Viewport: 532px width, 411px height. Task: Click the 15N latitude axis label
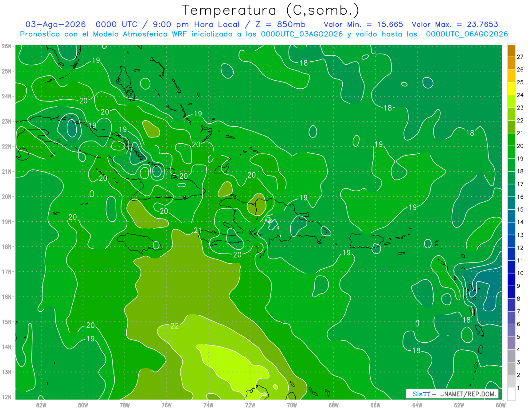tap(6, 321)
